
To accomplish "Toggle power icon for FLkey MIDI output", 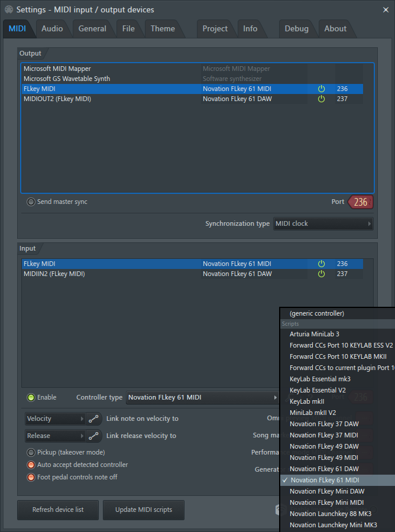I will (x=321, y=89).
